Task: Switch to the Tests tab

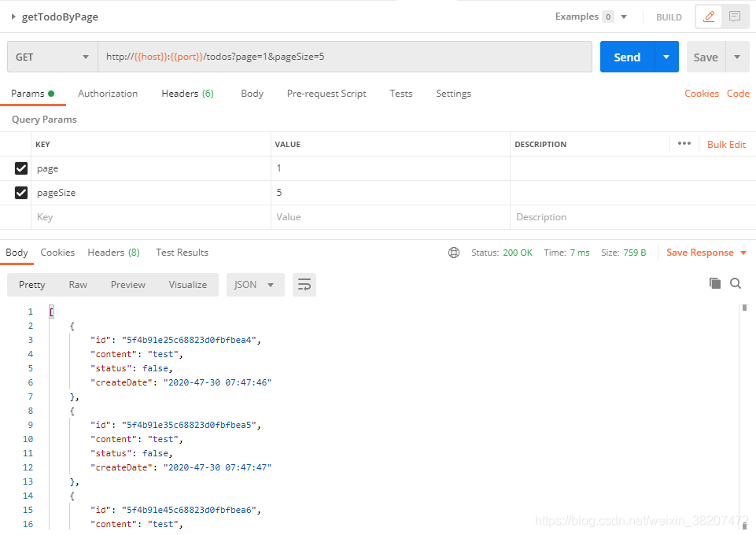Action: [x=400, y=93]
